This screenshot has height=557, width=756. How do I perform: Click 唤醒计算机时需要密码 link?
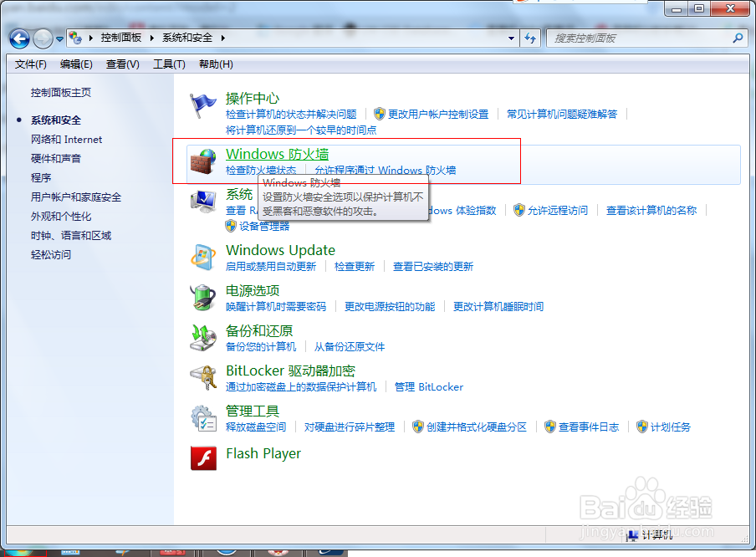click(x=276, y=306)
